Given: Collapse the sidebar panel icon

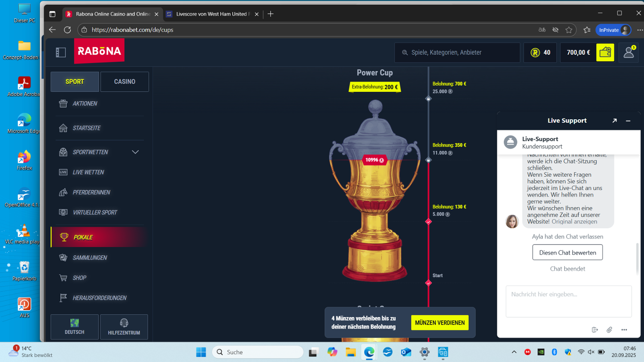Looking at the screenshot, I should click(61, 52).
